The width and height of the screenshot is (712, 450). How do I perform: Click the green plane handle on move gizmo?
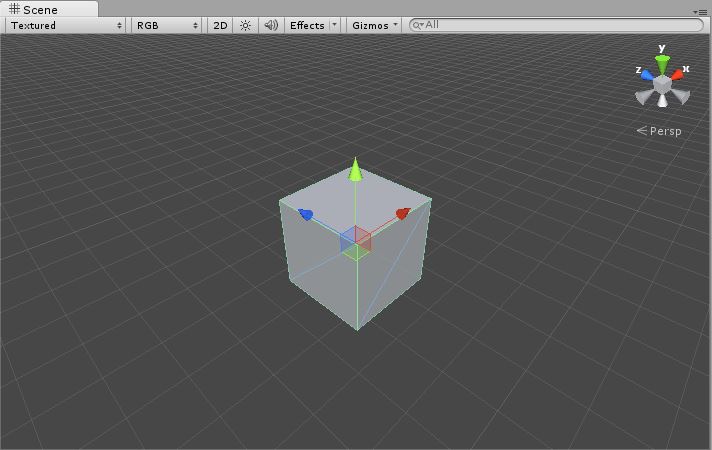click(x=356, y=252)
